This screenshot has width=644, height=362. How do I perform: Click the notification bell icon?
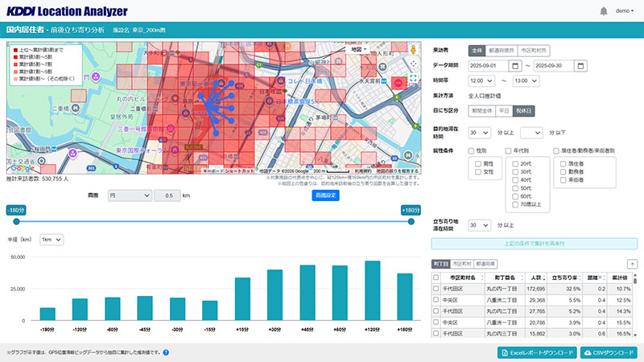pyautogui.click(x=604, y=11)
